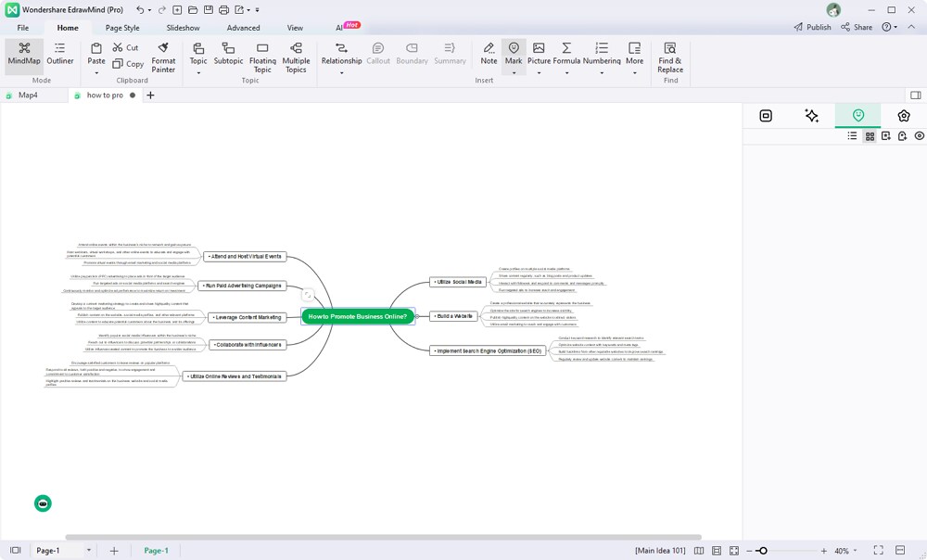927x560 pixels.
Task: Expand the Mark dropdown arrow
Action: 514,72
